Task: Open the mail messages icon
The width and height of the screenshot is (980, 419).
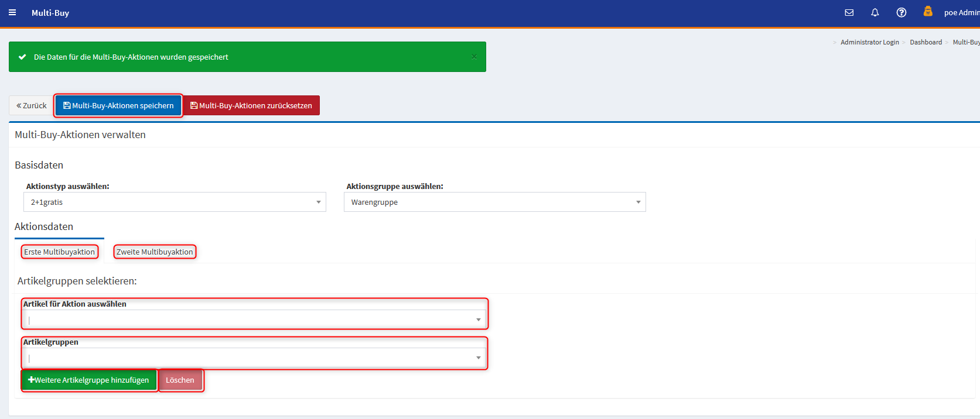Action: click(849, 12)
